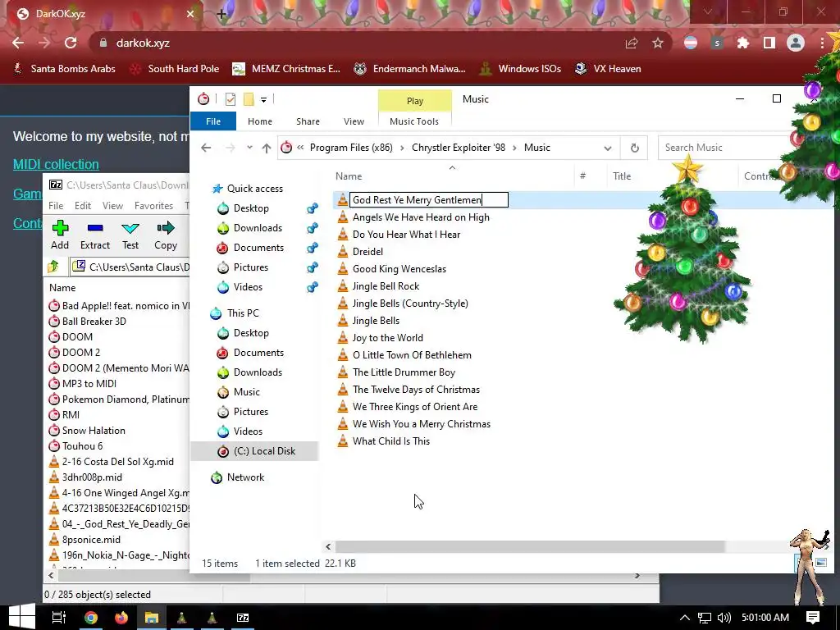The image size is (840, 630).
Task: Open 7-Zip from taskbar
Action: click(243, 617)
